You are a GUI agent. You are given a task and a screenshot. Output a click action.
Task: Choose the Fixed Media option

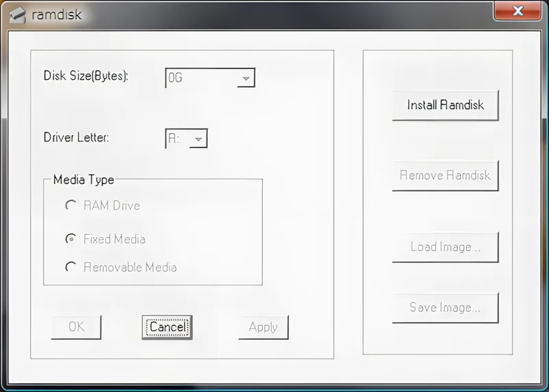click(x=70, y=239)
